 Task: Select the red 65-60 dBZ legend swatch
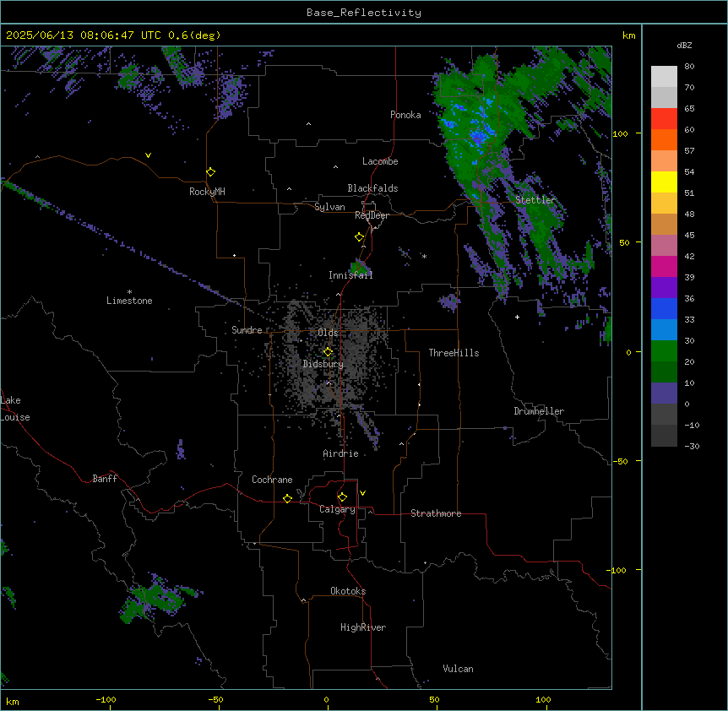[x=664, y=119]
